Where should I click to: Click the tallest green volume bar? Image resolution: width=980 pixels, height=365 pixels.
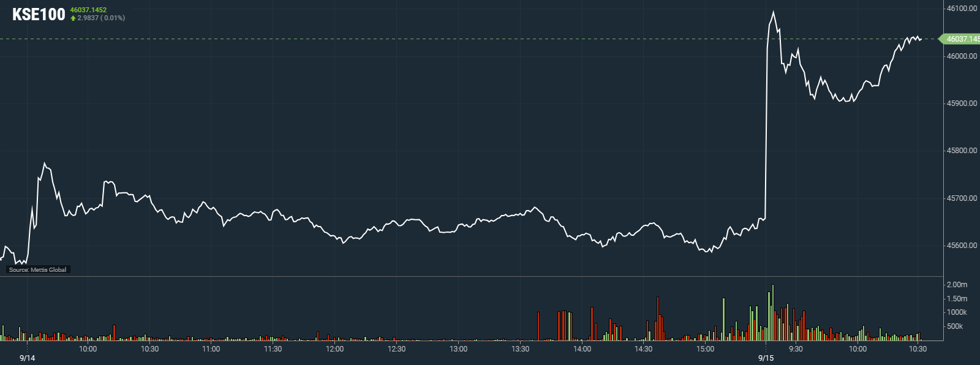click(773, 312)
